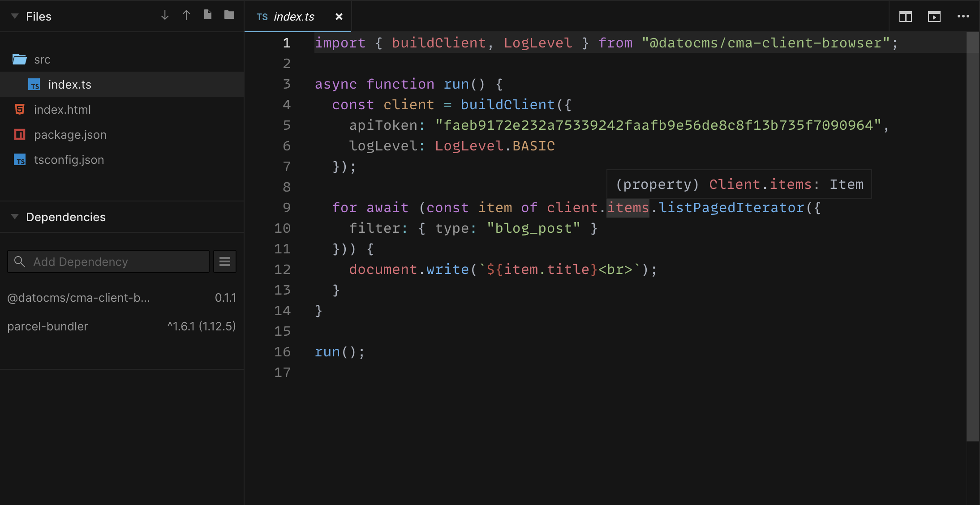
Task: Open the more options ellipsis menu
Action: tap(963, 17)
